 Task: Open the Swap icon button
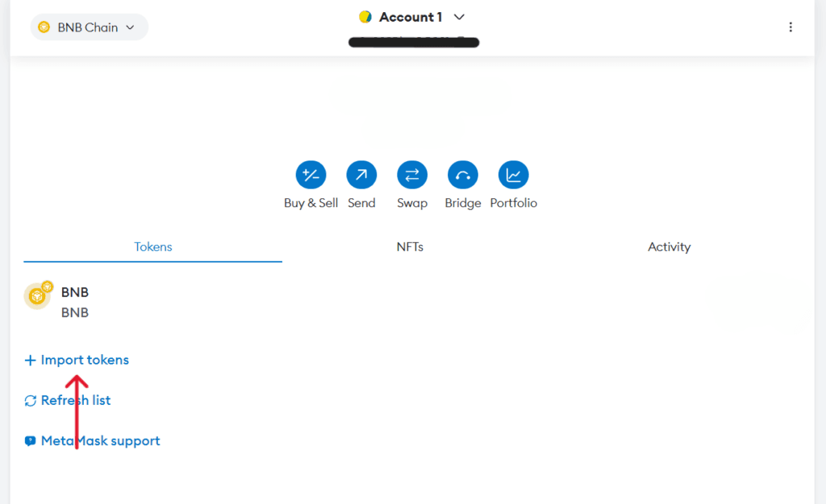(x=412, y=175)
